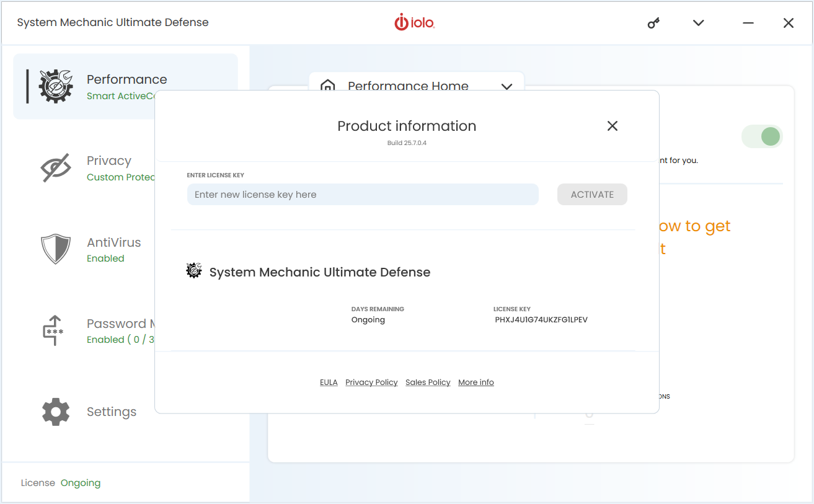The height and width of the screenshot is (504, 814).
Task: Click the Product information heading
Action: pyautogui.click(x=407, y=126)
